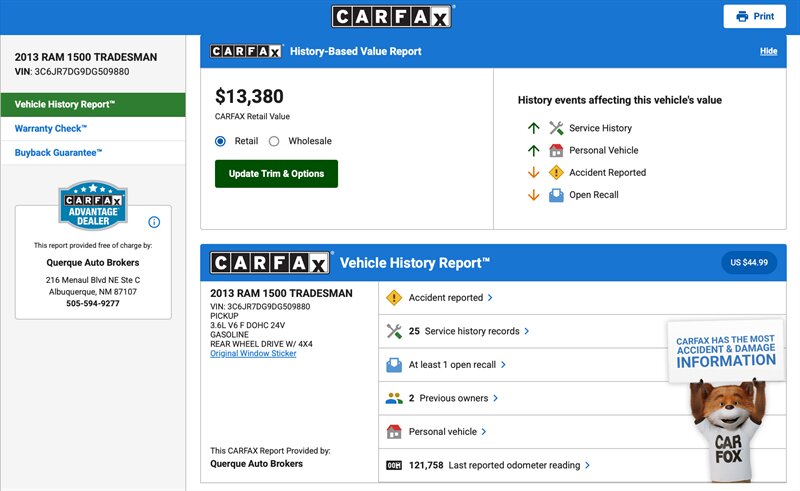800x491 pixels.
Task: Click the accident reported warning icon
Action: tap(394, 298)
